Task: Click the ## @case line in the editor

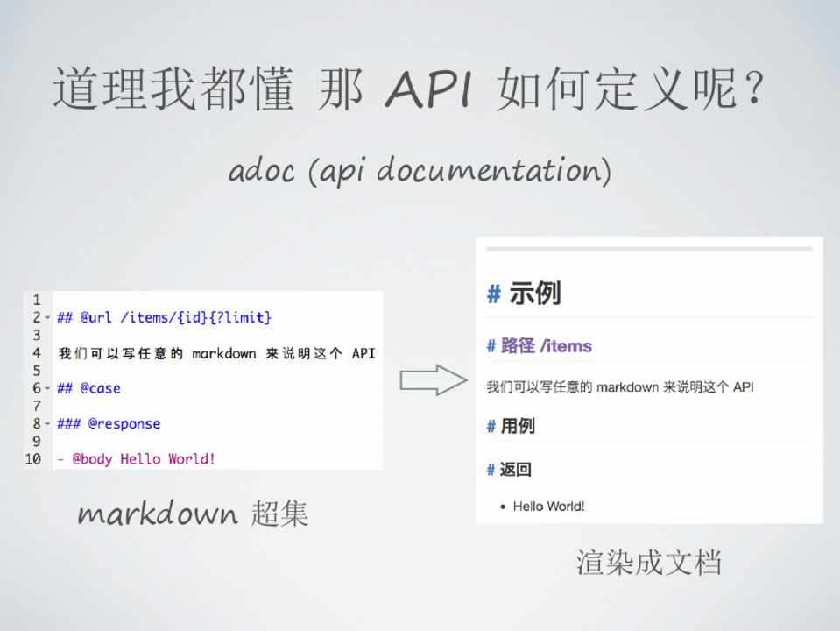Action: click(x=88, y=388)
